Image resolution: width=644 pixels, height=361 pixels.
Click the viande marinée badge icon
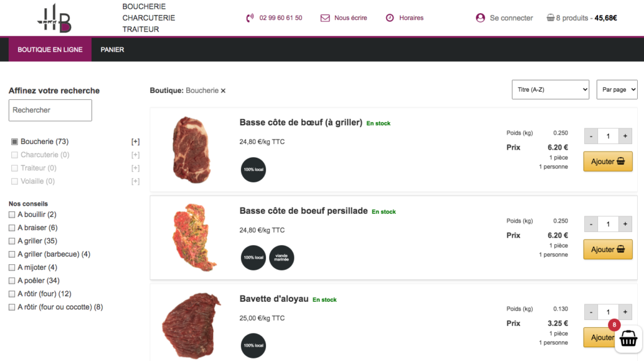tap(281, 257)
